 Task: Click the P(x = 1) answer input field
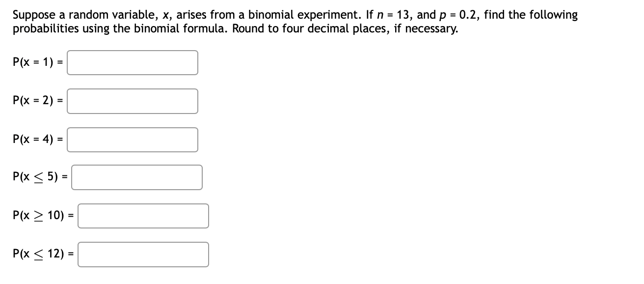(x=133, y=62)
